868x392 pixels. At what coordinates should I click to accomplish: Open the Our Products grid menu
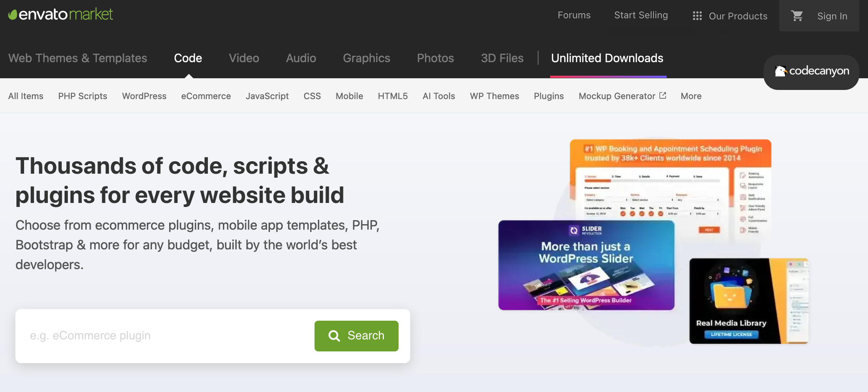pyautogui.click(x=697, y=16)
